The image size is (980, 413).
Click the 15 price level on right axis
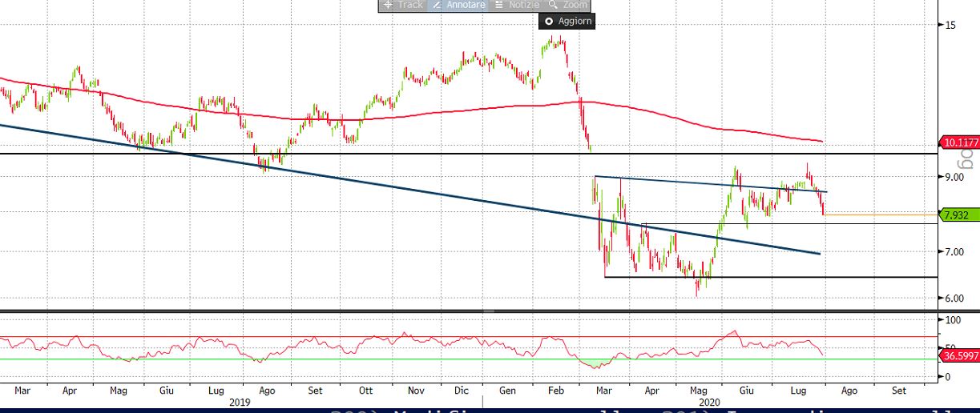coord(950,26)
